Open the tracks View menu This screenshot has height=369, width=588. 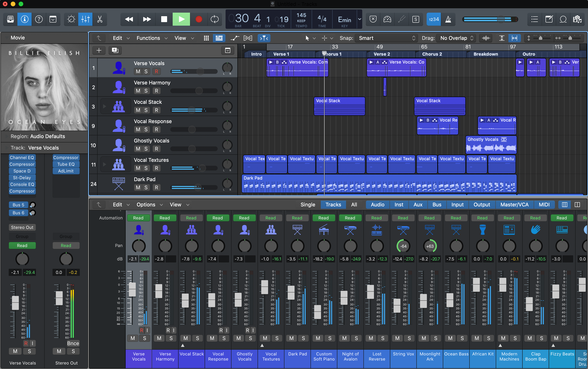click(x=184, y=38)
